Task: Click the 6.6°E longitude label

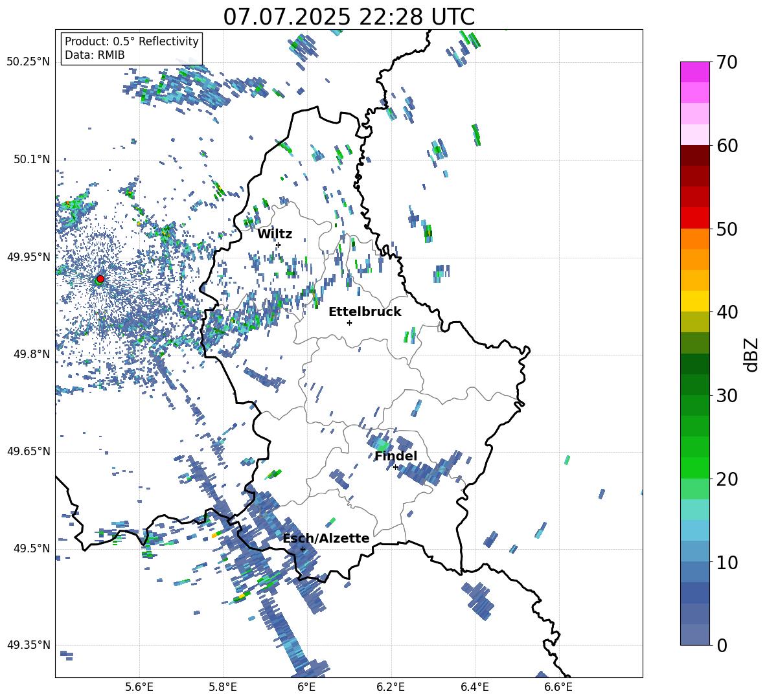Action: (x=558, y=687)
